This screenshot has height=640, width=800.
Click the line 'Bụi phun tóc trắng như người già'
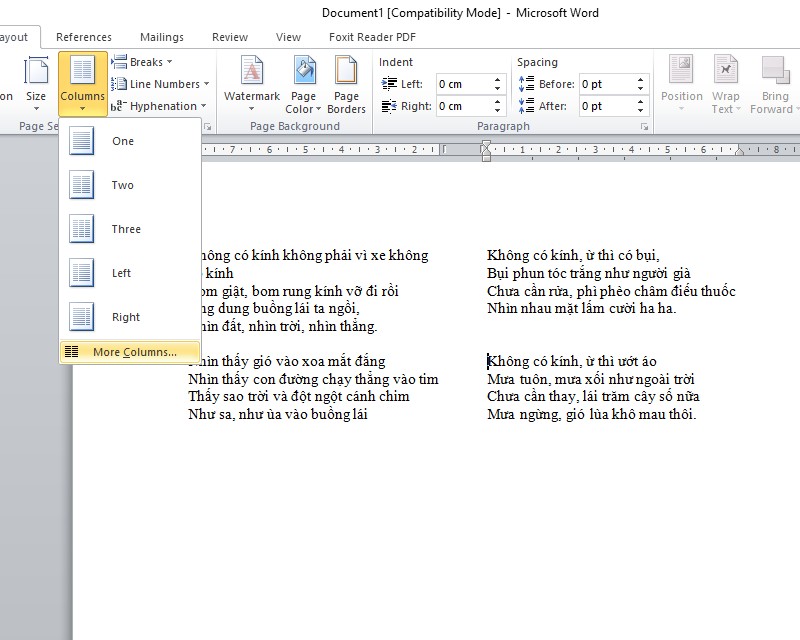tap(589, 273)
